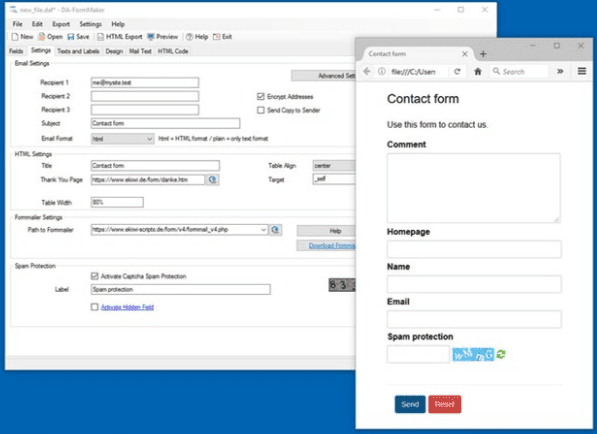This screenshot has height=434, width=597.
Task: Click the site info icon in address bar
Action: pos(382,72)
